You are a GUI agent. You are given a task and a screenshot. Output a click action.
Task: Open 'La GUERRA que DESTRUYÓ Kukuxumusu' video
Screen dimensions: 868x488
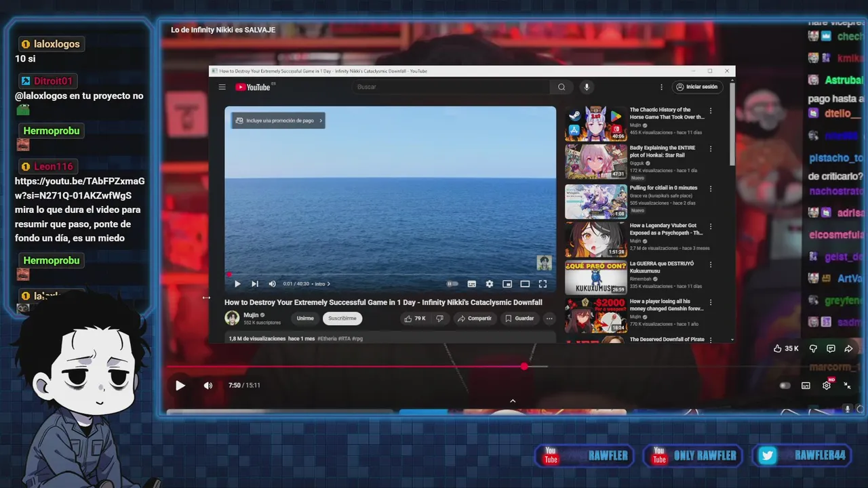click(x=595, y=277)
